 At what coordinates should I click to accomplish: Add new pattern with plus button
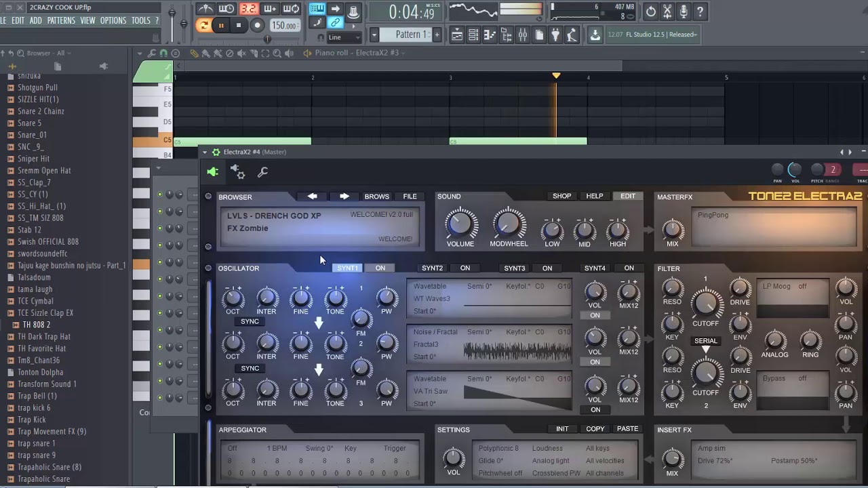tap(437, 35)
